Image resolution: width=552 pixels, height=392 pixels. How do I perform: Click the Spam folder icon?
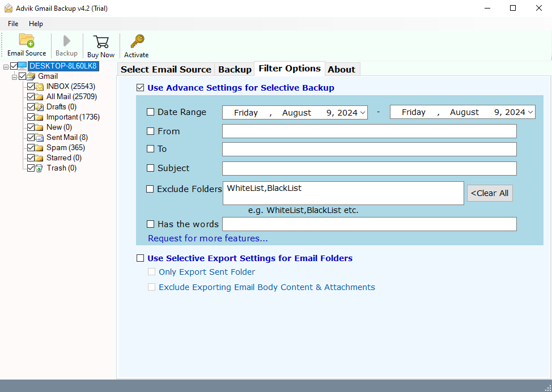pos(40,148)
